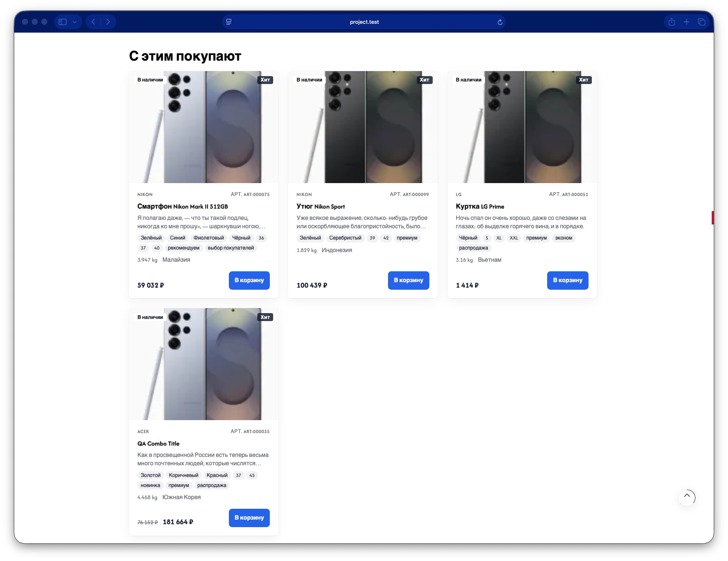Select the Коричневый tag on QA Combo card
This screenshot has height=561, width=728.
[184, 475]
